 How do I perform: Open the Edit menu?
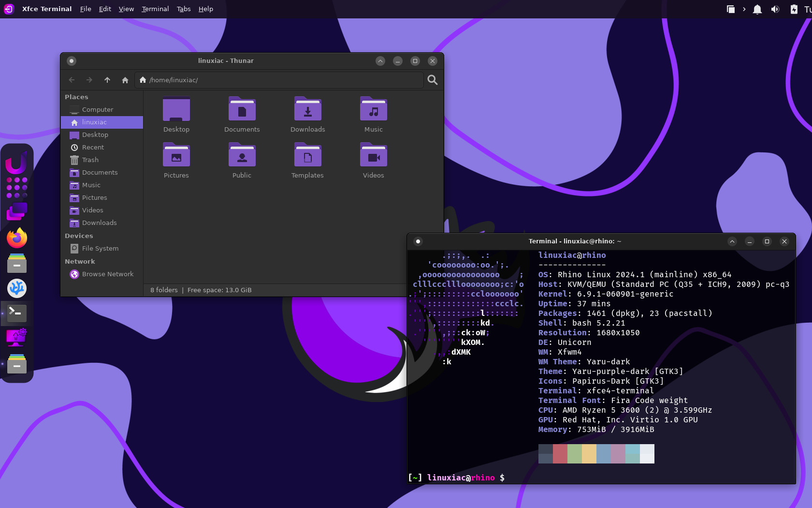(x=105, y=9)
